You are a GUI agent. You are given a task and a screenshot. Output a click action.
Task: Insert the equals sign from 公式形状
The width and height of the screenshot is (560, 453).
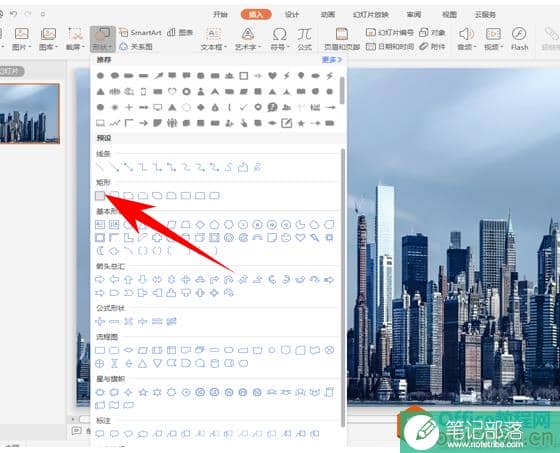coord(157,321)
